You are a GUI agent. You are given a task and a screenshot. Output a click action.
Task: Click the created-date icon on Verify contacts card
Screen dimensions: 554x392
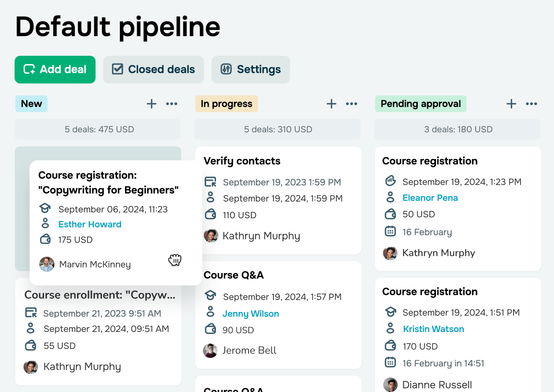coord(211,182)
